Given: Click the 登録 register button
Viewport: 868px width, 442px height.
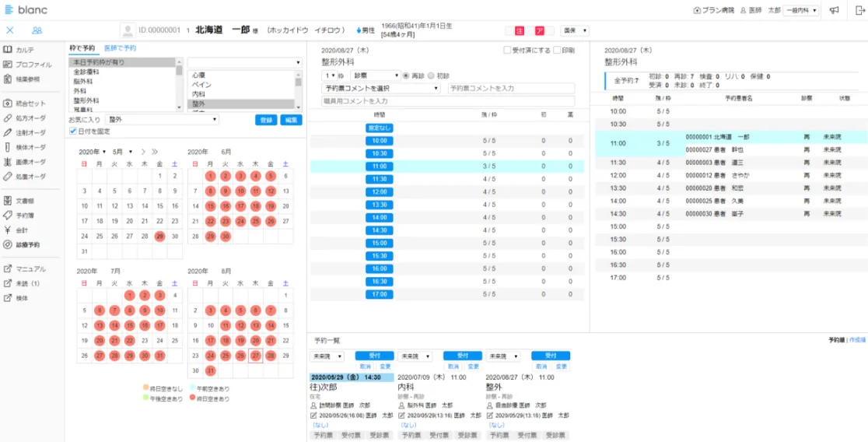Looking at the screenshot, I should coord(266,120).
